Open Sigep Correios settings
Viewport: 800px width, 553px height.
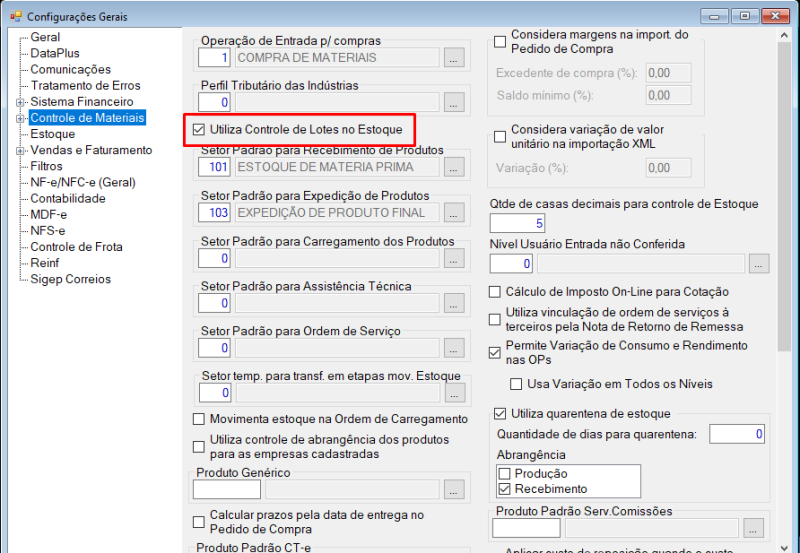pos(70,280)
